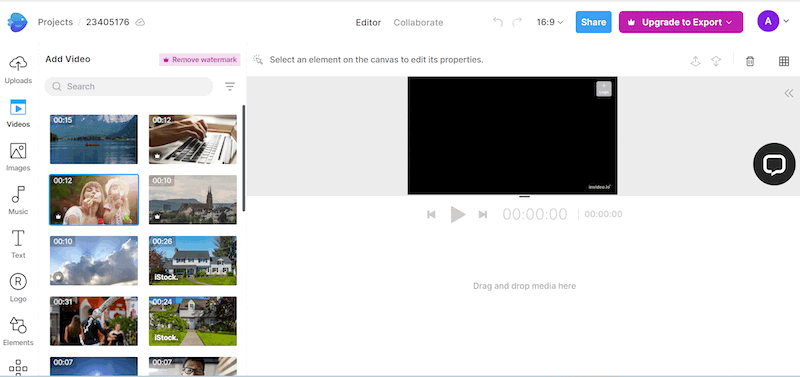Select the Videos sidebar panel
This screenshot has height=377, width=800.
click(18, 114)
